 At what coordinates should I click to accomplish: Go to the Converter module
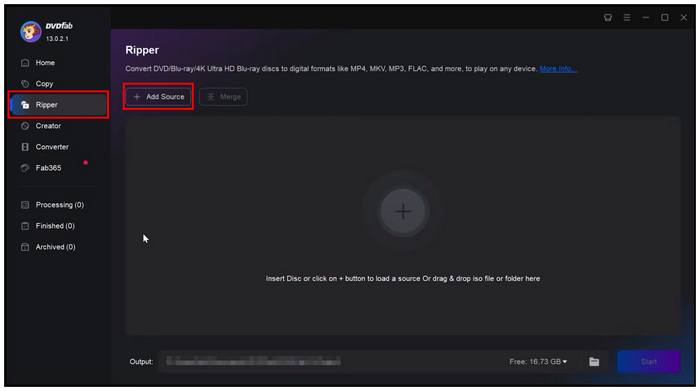pyautogui.click(x=52, y=147)
